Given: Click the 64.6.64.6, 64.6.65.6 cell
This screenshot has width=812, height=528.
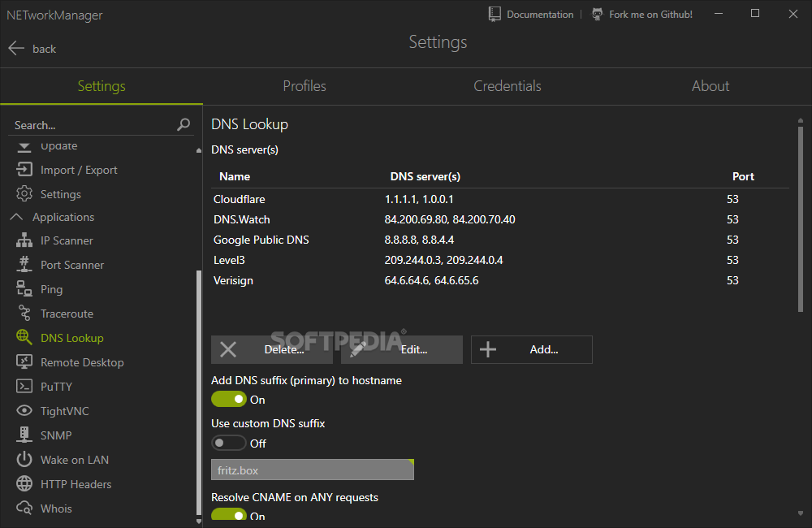Looking at the screenshot, I should (x=431, y=280).
